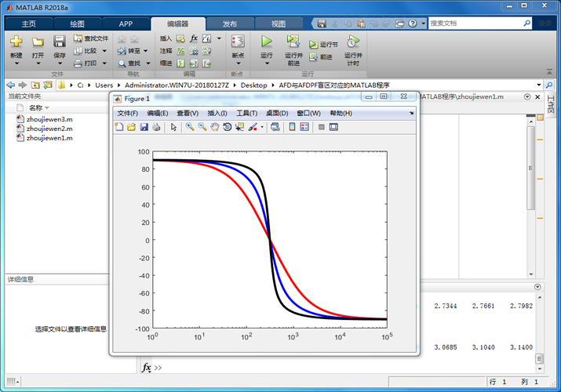Toggle the Zoom Out tool in Figure 1
Image resolution: width=561 pixels, height=392 pixels.
click(202, 127)
